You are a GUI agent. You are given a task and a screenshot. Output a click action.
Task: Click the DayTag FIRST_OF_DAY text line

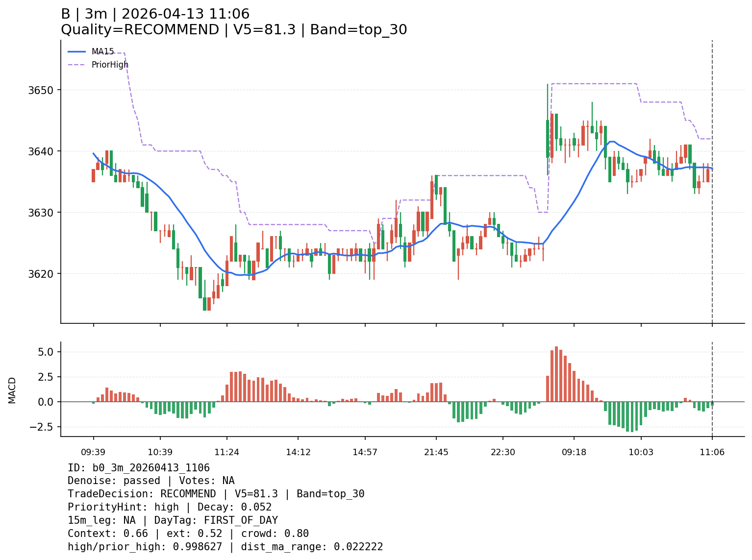point(173,521)
